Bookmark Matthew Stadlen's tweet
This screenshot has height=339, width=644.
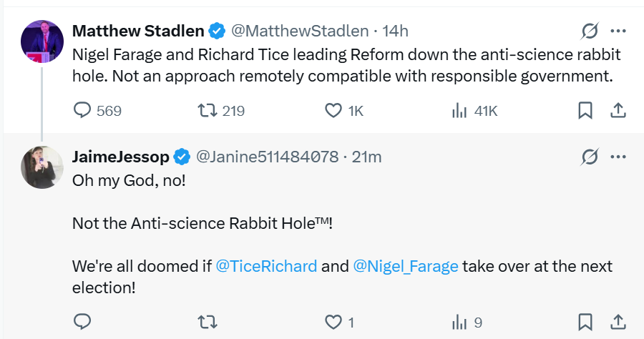585,111
